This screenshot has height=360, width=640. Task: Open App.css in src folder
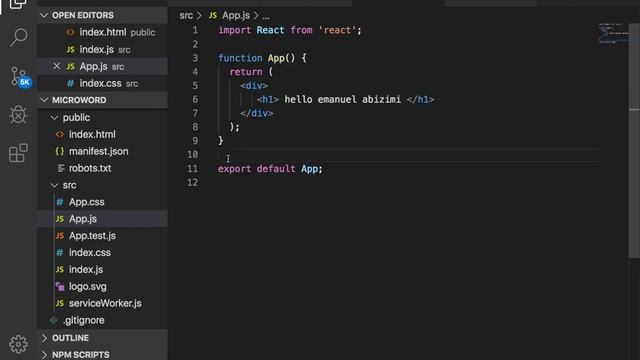pos(102,202)
